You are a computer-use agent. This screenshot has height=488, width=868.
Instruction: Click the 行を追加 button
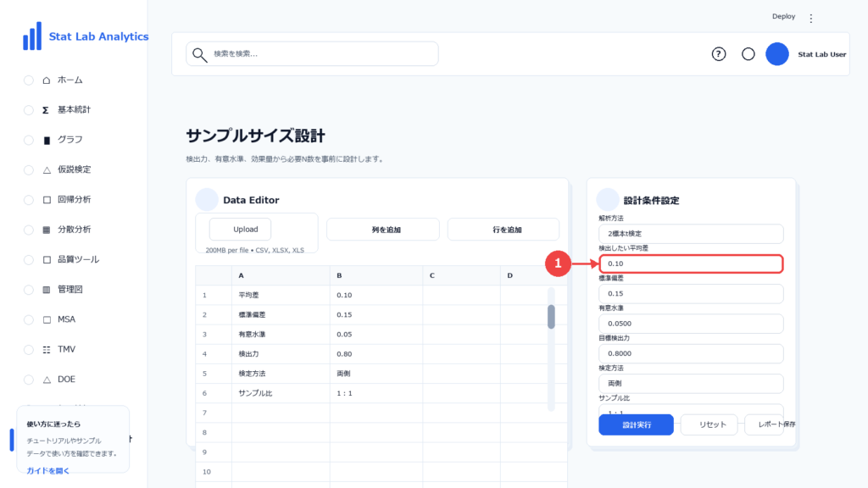pyautogui.click(x=504, y=230)
